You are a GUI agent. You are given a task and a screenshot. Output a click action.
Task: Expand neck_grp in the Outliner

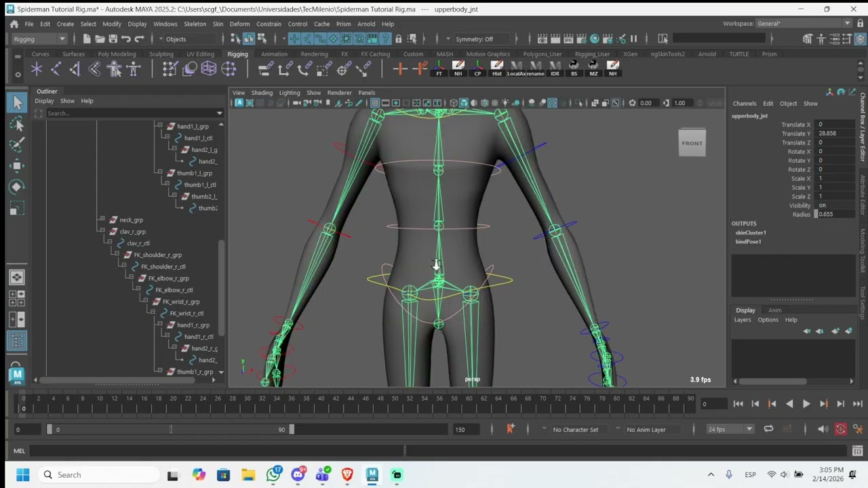click(102, 220)
